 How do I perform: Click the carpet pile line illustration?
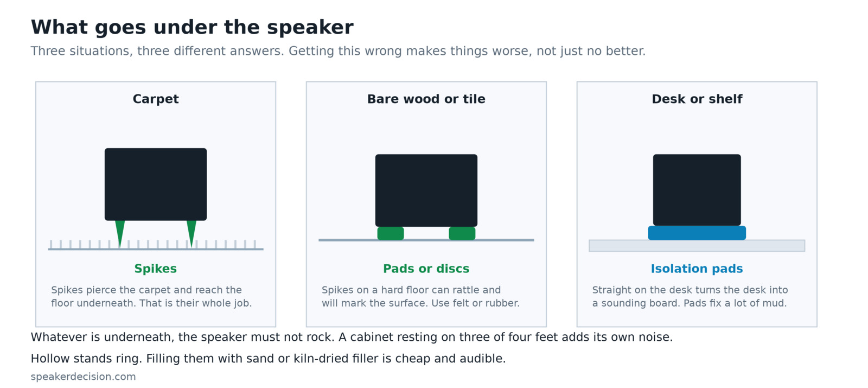click(x=156, y=245)
